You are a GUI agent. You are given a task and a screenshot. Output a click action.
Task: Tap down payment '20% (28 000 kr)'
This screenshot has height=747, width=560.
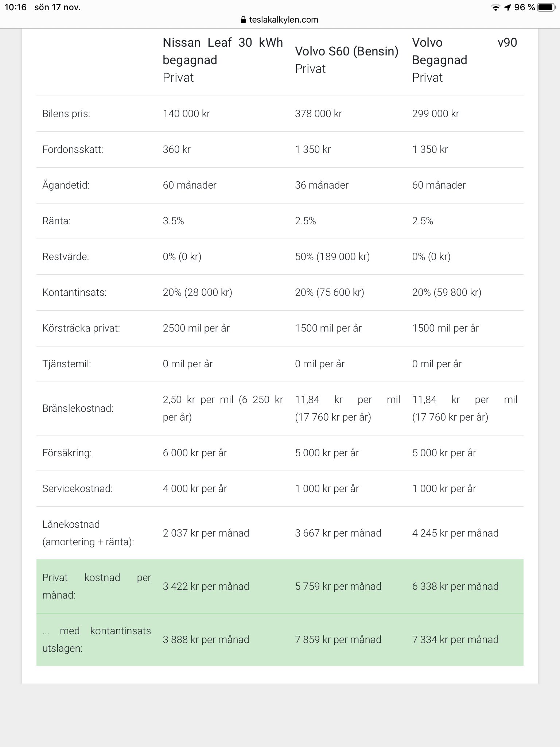coord(197,292)
